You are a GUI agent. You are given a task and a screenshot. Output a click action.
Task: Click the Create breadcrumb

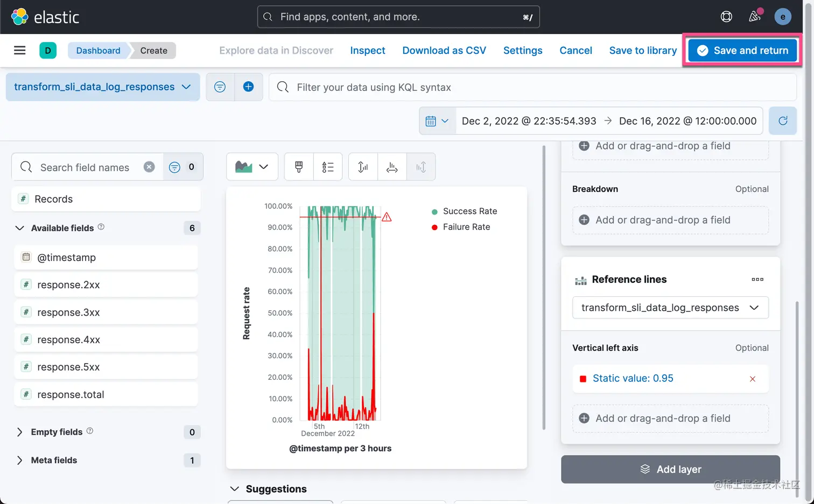pyautogui.click(x=154, y=51)
